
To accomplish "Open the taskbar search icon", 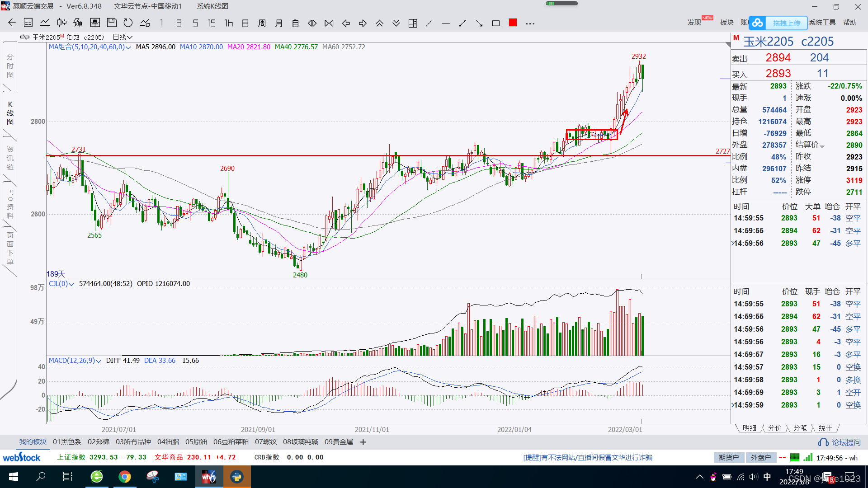I will 41,477.
